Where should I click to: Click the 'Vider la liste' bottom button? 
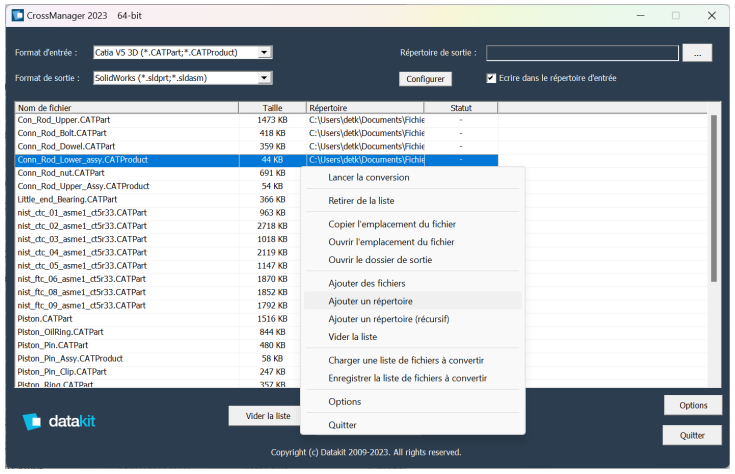(265, 416)
